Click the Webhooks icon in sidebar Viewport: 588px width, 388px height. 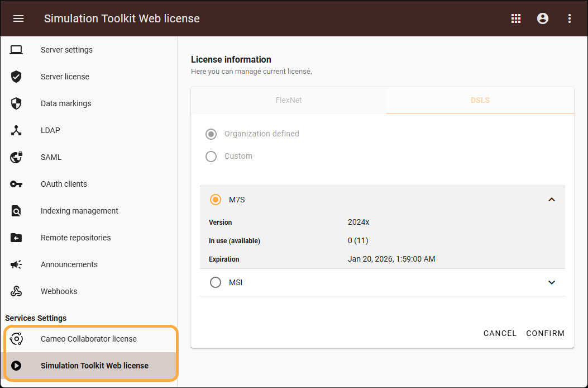(16, 291)
